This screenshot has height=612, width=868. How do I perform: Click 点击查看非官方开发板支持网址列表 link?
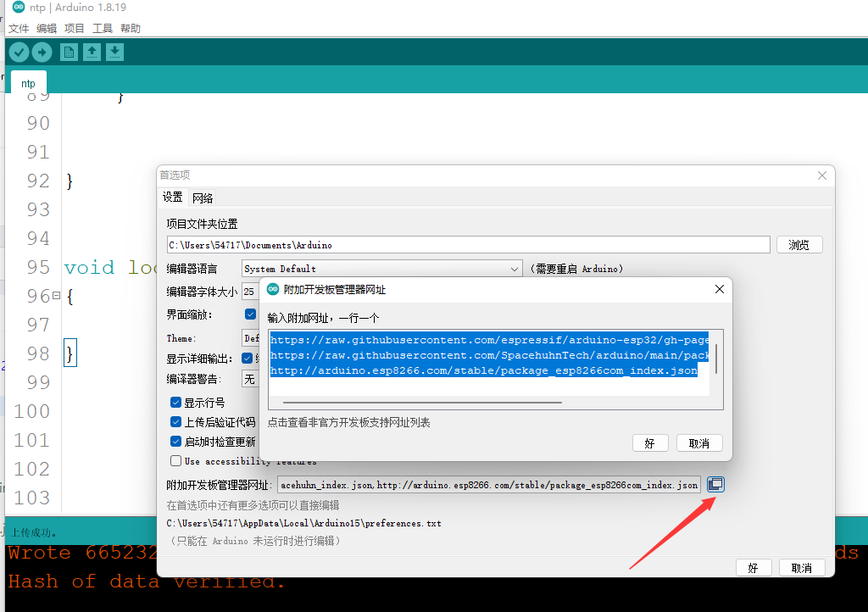pos(348,422)
